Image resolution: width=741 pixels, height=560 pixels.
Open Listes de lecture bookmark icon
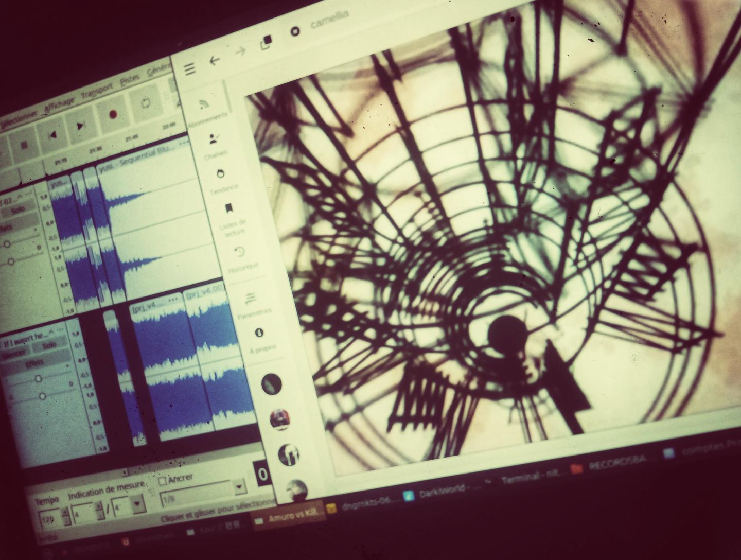pyautogui.click(x=228, y=208)
